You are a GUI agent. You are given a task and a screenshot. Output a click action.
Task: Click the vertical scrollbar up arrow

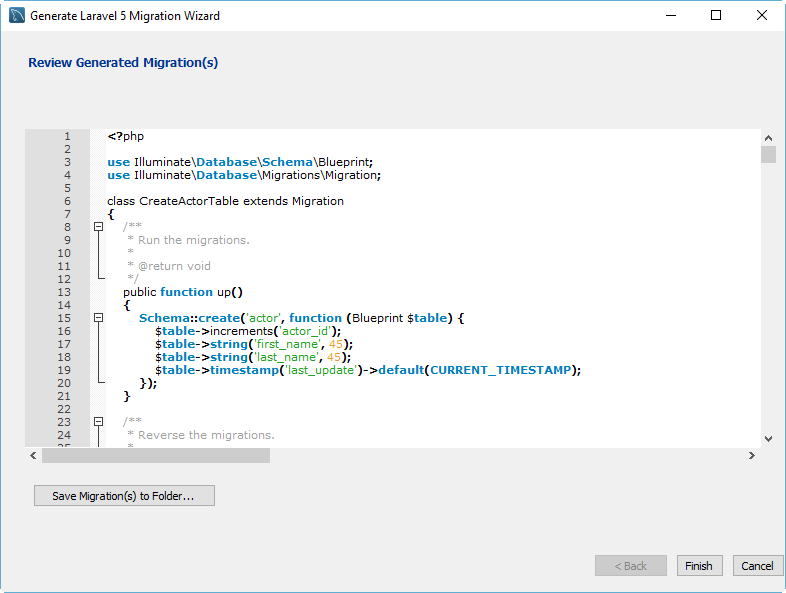tap(768, 137)
